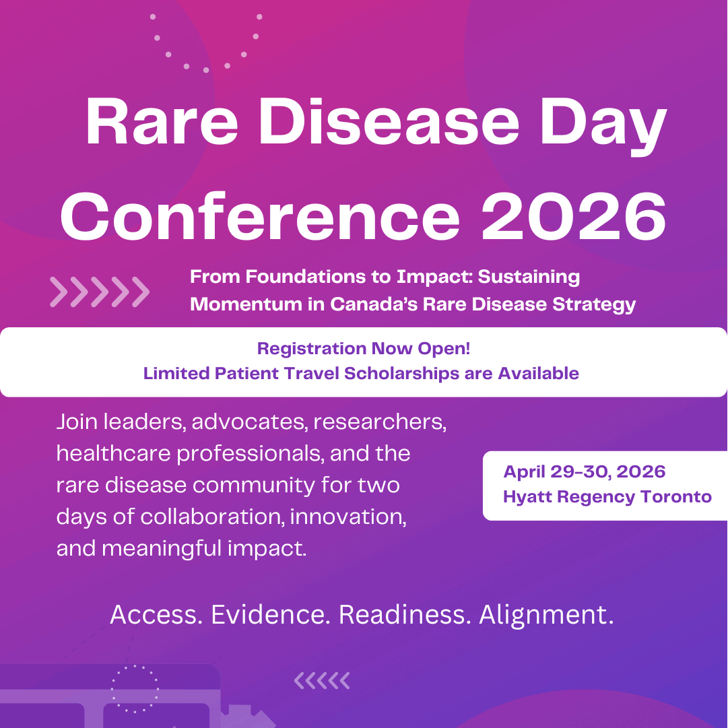Click the "Rare Disease Day" title line

(x=376, y=125)
